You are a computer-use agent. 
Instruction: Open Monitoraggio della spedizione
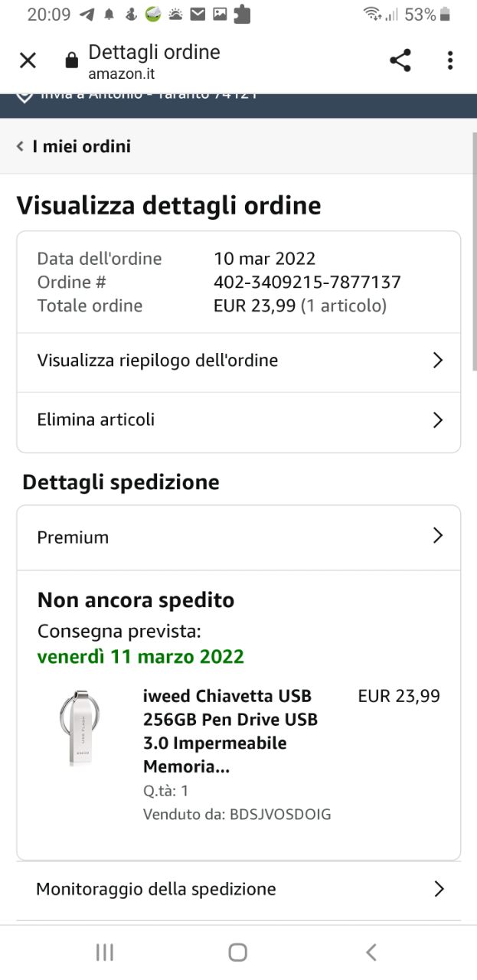coord(238,889)
